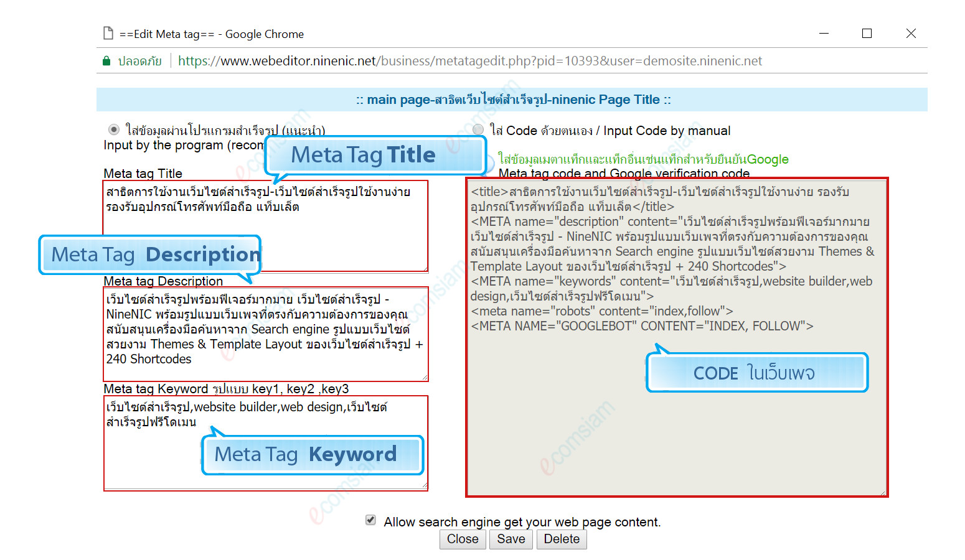Screen dimensions: 965x560
Task: Click the 'main page' Page Title header
Action: (513, 100)
